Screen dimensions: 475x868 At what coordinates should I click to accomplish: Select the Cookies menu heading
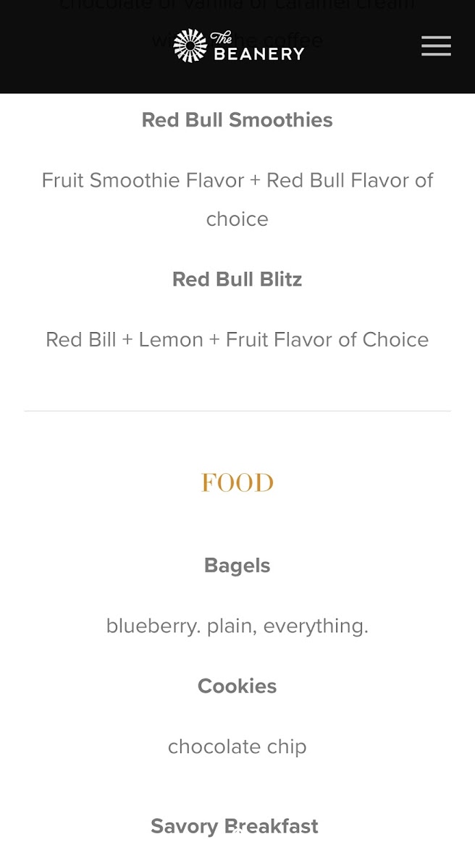click(237, 686)
